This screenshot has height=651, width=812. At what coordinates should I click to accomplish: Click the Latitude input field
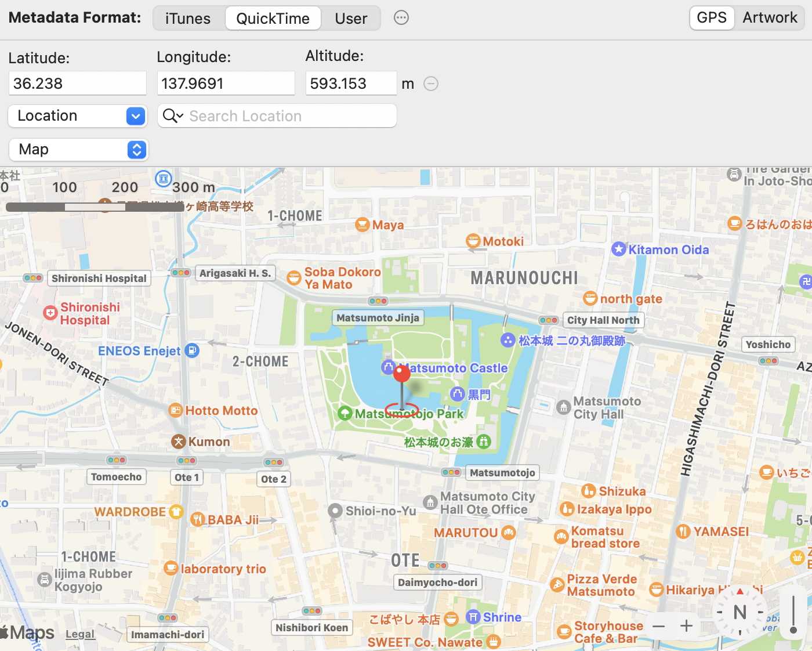tap(78, 84)
